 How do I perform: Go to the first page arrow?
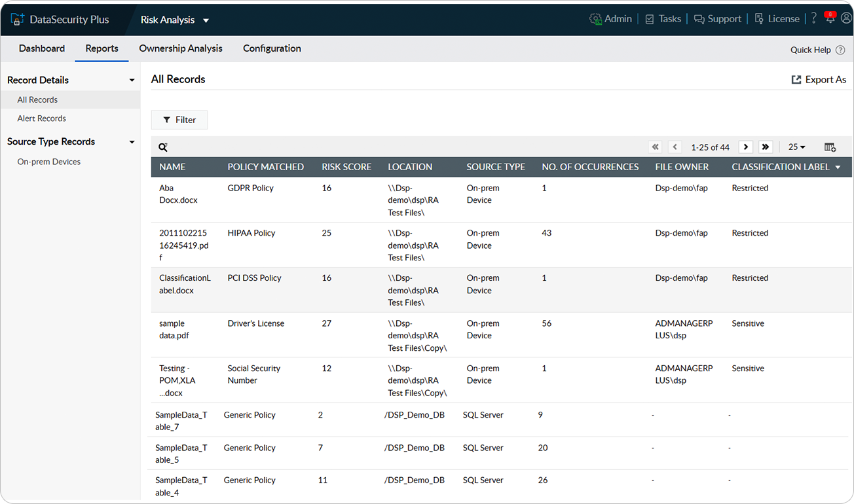[x=655, y=147]
